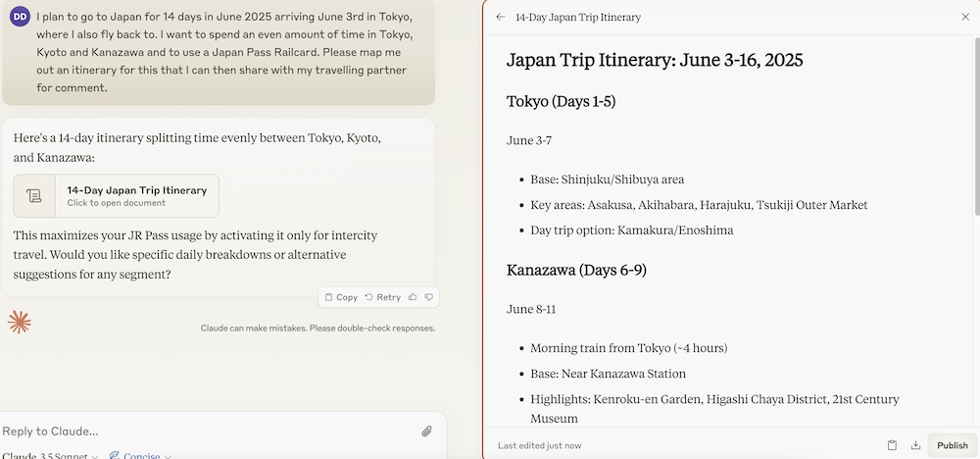This screenshot has width=980, height=459.
Task: Click the back arrow in artifact header
Action: (x=500, y=17)
